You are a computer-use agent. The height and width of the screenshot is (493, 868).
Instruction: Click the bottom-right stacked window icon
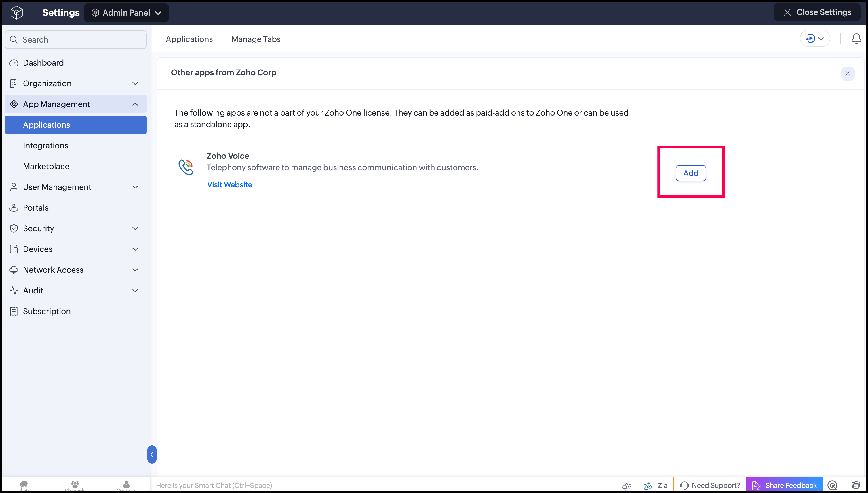tap(856, 486)
